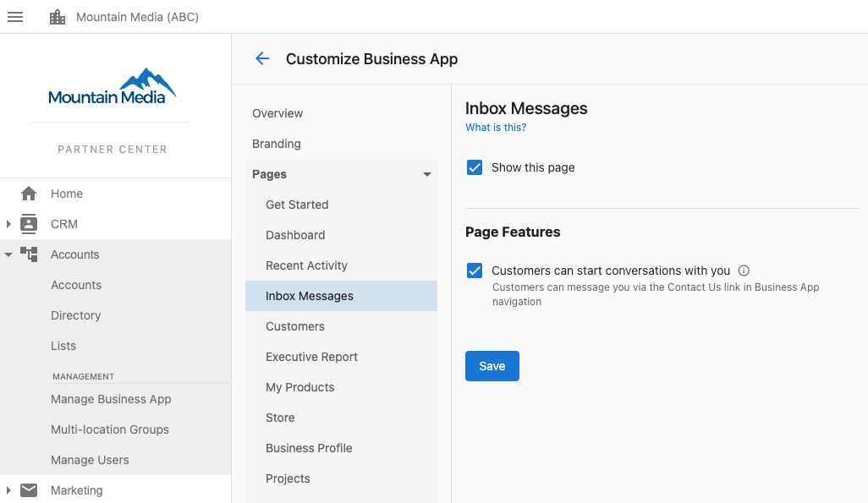Go back using the blue arrow
The image size is (868, 503).
tap(262, 58)
